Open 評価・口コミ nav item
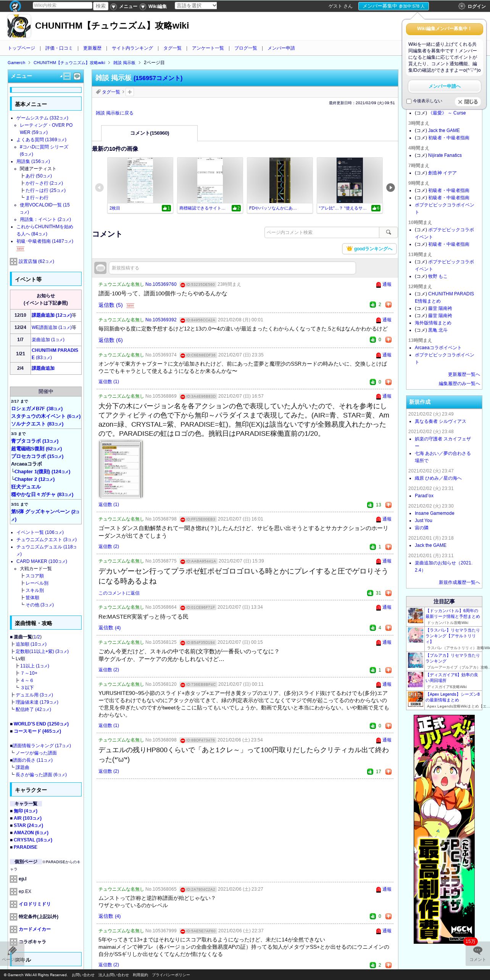Viewport: 490px width, 980px height. point(59,48)
